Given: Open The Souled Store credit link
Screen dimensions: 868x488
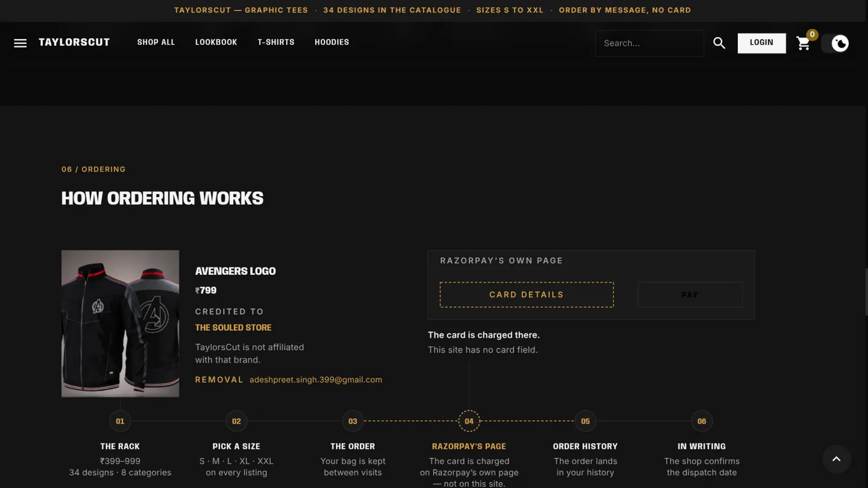Looking at the screenshot, I should (x=233, y=328).
